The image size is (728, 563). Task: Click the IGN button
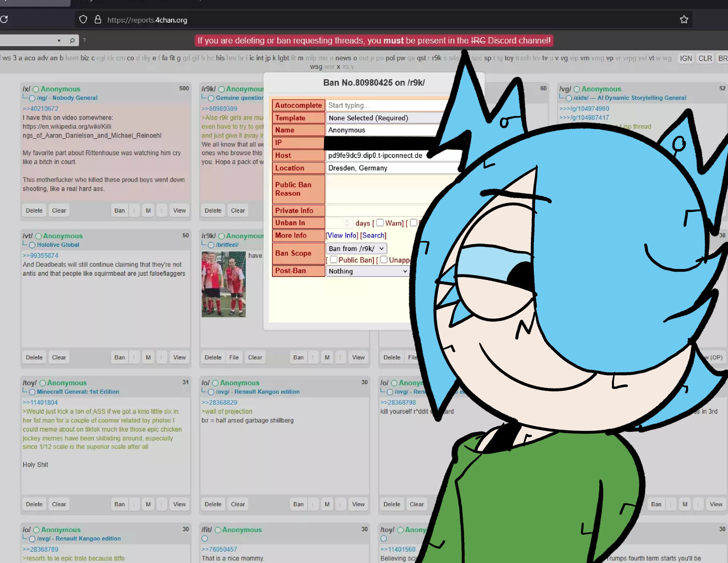[686, 58]
